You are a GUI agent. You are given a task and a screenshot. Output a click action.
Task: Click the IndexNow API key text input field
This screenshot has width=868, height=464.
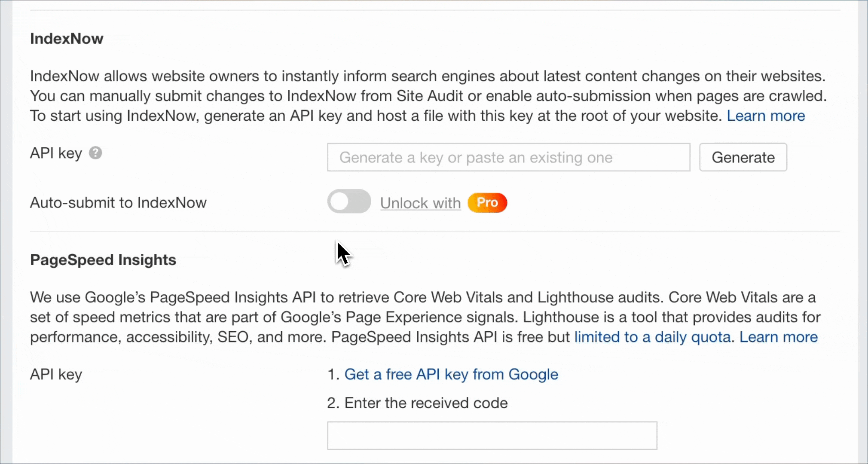[x=508, y=157]
